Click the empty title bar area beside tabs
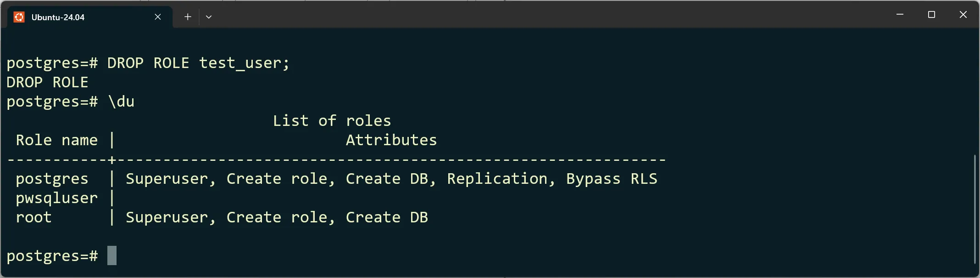980x278 pixels. point(551,15)
